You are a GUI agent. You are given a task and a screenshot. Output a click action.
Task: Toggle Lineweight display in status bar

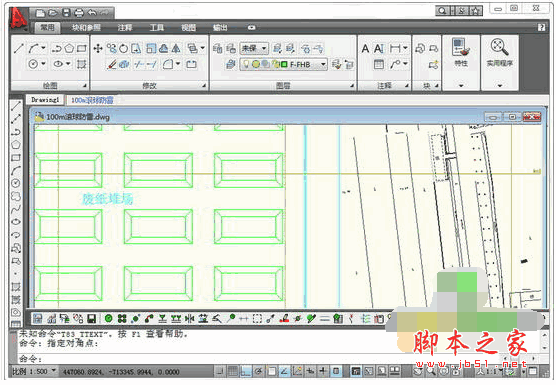click(x=323, y=371)
